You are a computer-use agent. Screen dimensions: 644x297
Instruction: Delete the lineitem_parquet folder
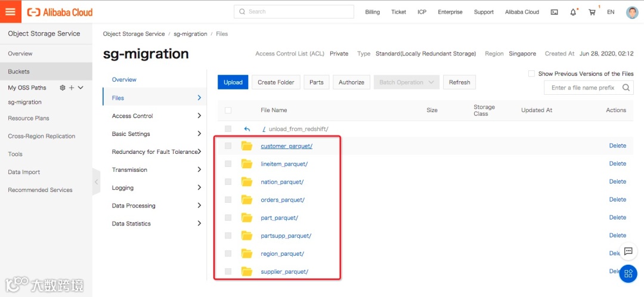(x=617, y=163)
